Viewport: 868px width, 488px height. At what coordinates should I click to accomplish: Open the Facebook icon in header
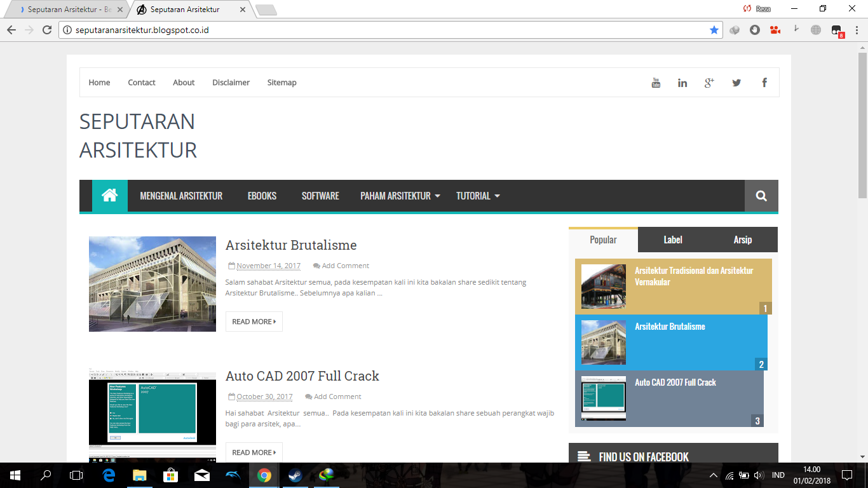764,82
